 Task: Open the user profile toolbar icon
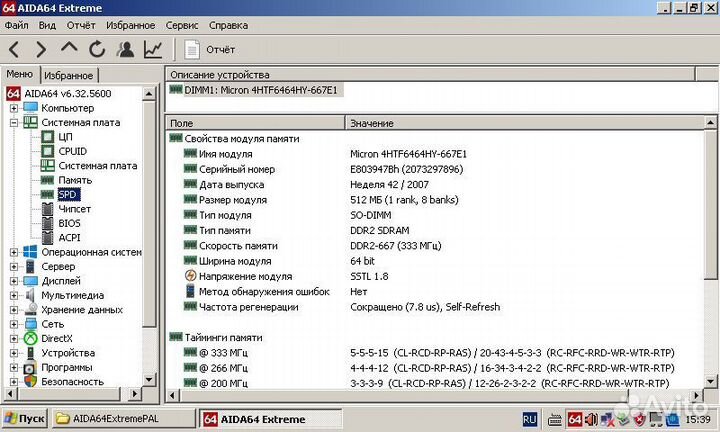(125, 49)
